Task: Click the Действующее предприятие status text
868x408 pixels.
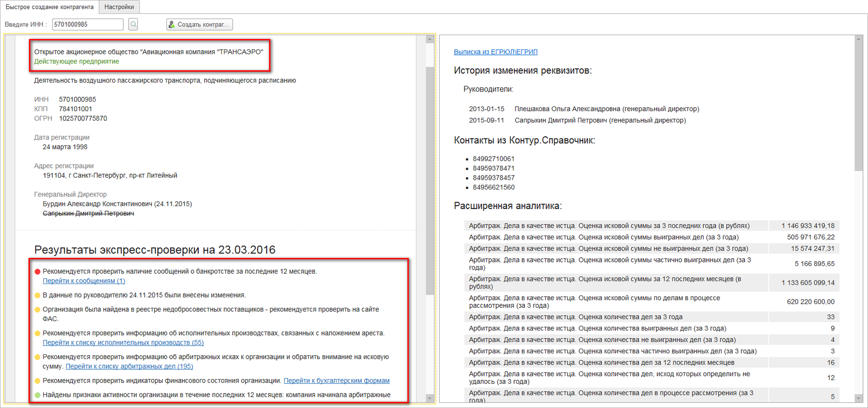Action: 76,61
